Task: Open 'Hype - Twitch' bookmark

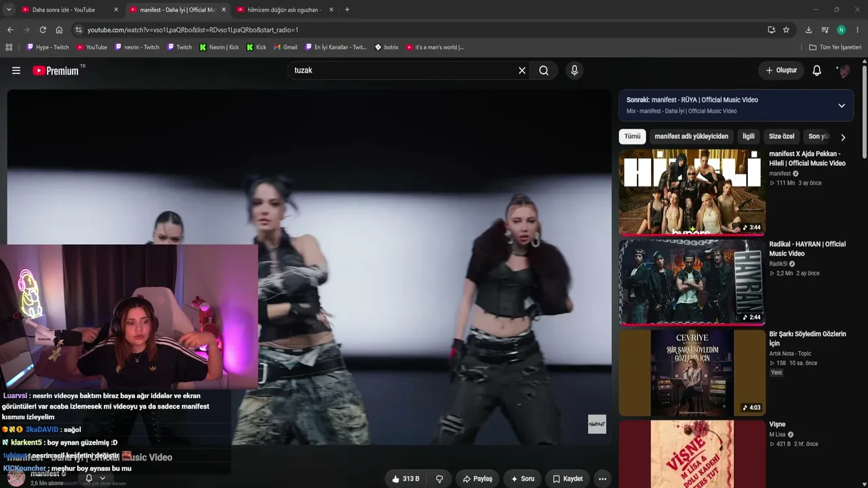Action: coord(47,47)
